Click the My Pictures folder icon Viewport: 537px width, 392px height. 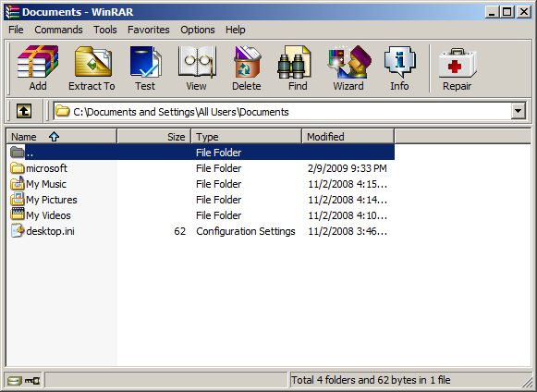point(18,199)
